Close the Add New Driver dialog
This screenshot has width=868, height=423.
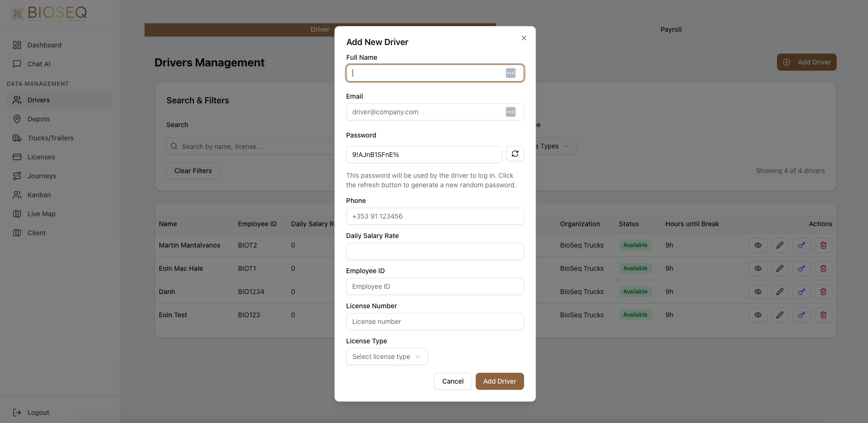pyautogui.click(x=524, y=38)
